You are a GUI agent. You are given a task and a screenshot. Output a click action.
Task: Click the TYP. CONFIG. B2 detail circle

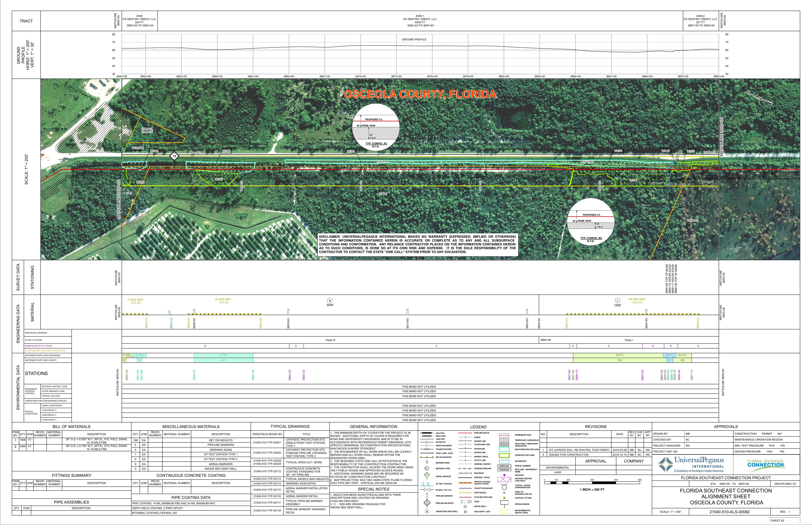[591, 222]
